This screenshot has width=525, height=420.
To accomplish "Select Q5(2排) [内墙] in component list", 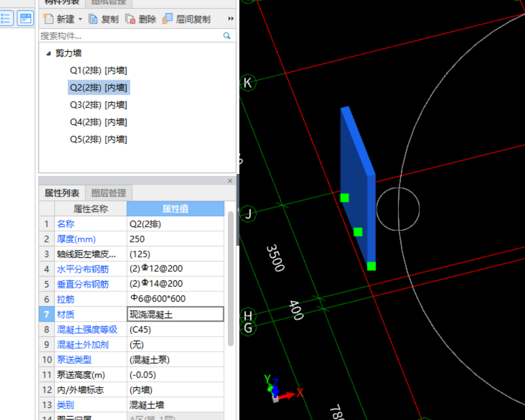I will tap(98, 140).
